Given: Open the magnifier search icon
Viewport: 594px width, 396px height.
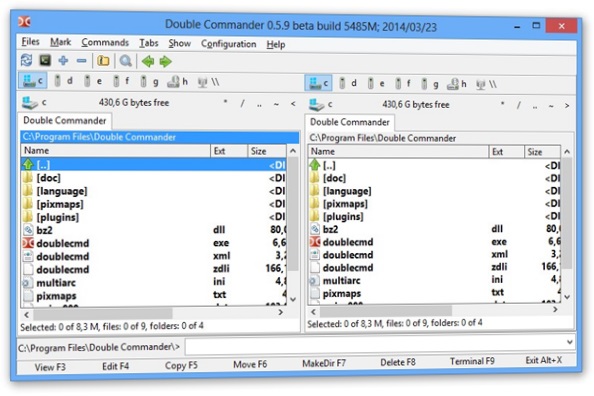Looking at the screenshot, I should tap(125, 61).
